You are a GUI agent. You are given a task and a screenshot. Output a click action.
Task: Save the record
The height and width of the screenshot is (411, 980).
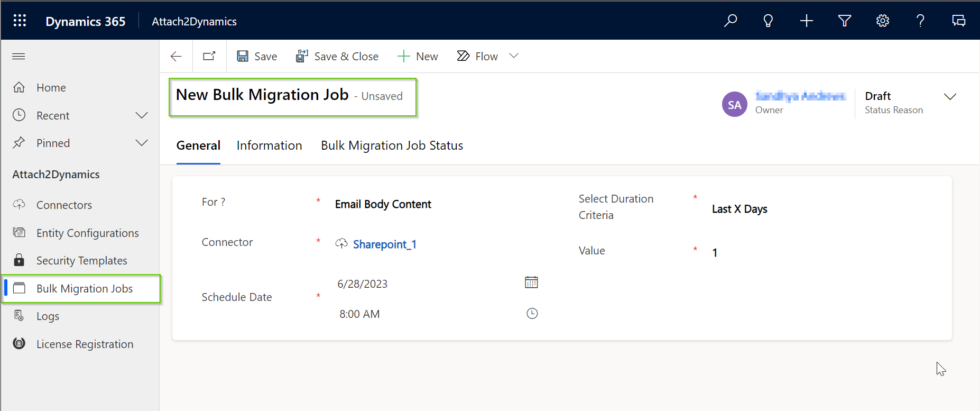click(x=257, y=56)
